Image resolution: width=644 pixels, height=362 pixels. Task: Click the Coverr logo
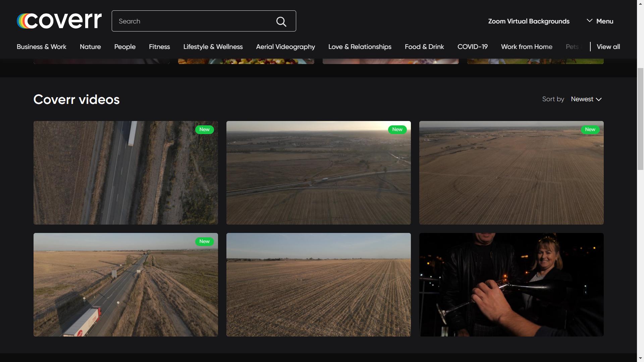[59, 21]
